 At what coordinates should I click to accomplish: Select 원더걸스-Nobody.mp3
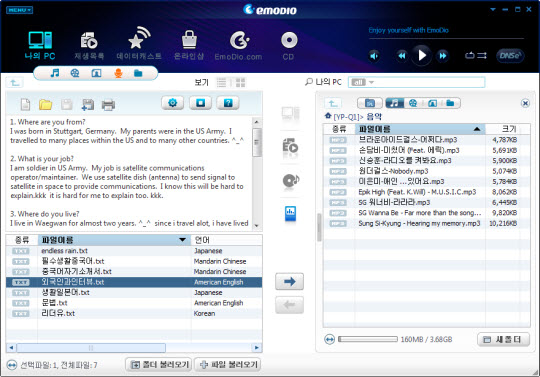coord(426,171)
